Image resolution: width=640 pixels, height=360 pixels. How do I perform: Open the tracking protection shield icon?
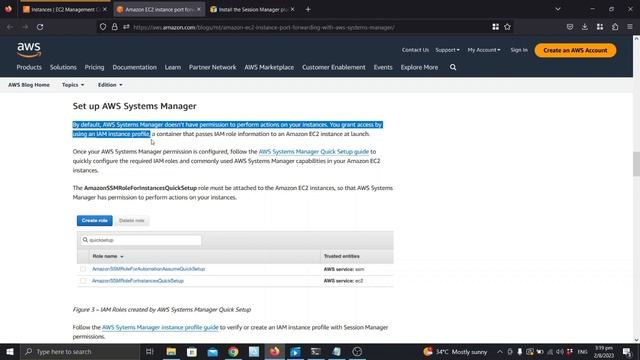[103, 27]
